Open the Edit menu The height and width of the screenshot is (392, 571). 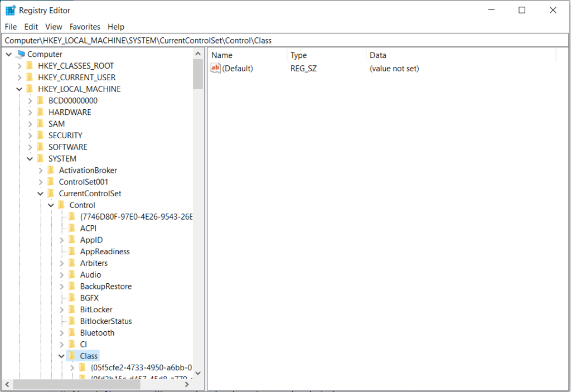click(x=31, y=27)
